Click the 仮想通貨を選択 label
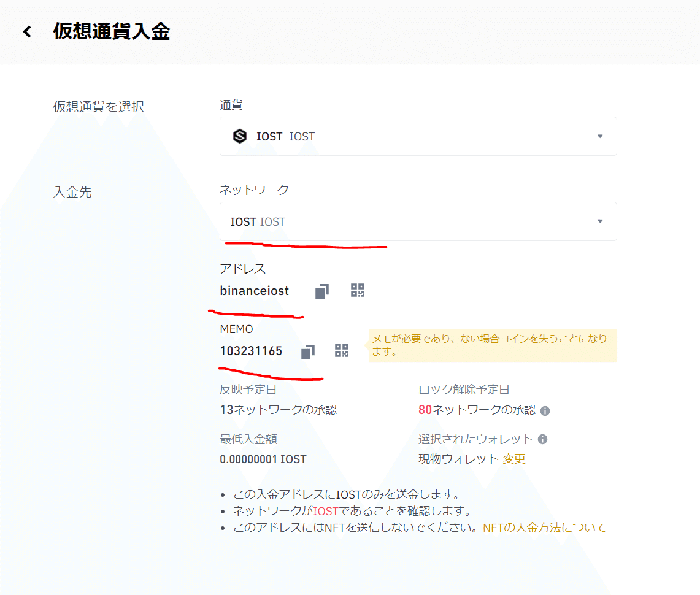Viewport: 700px width, 595px height. 99,107
